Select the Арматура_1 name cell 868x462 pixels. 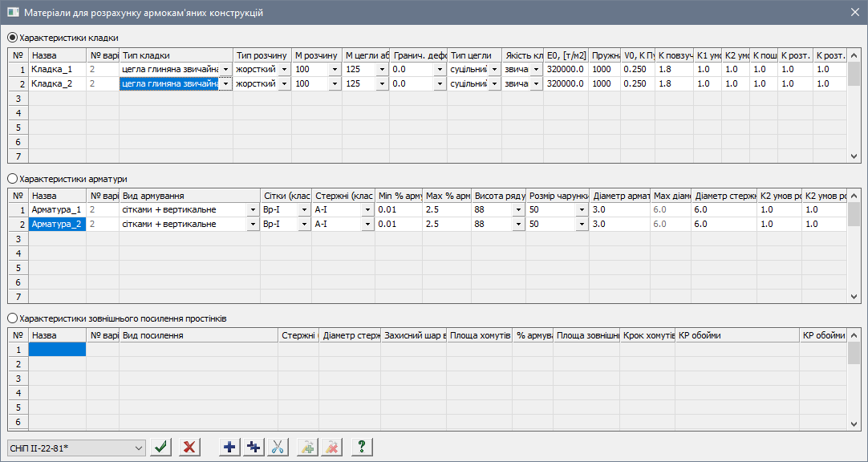(x=57, y=210)
